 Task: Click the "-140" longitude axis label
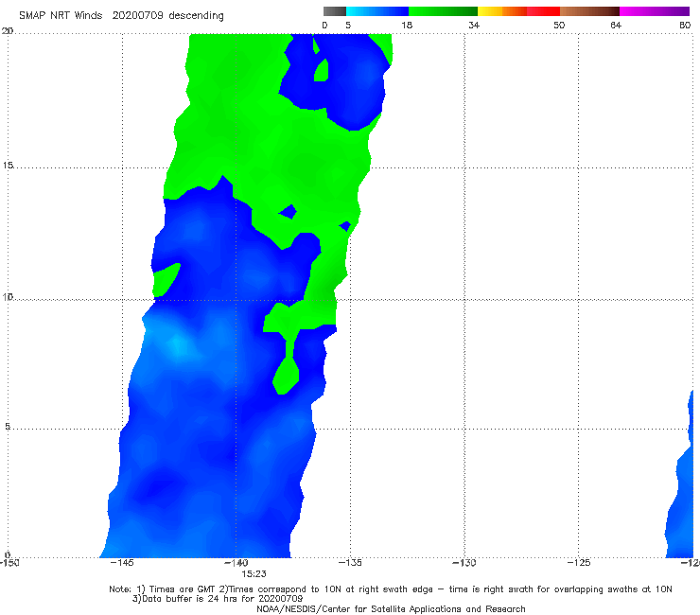coord(236,563)
